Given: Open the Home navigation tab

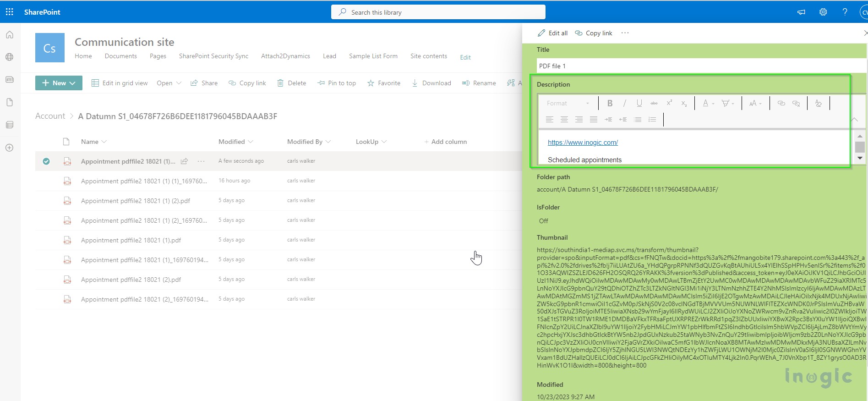Looking at the screenshot, I should click(83, 56).
